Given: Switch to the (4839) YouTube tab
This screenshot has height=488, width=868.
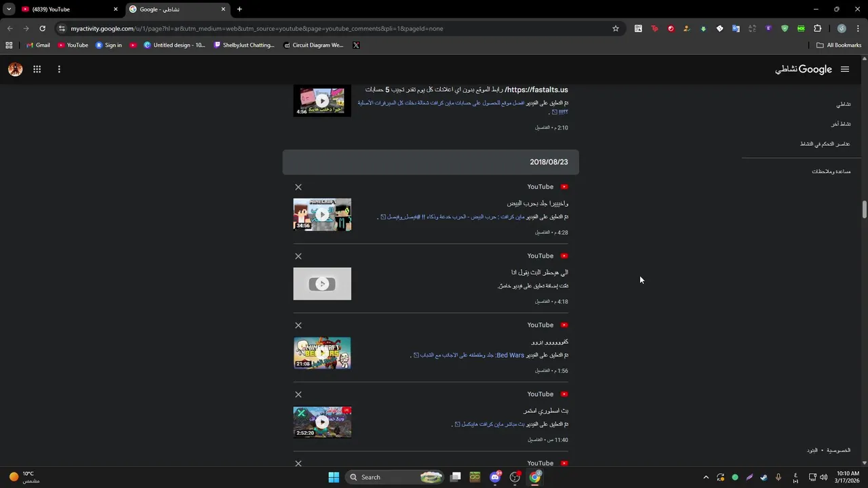Looking at the screenshot, I should click(70, 9).
